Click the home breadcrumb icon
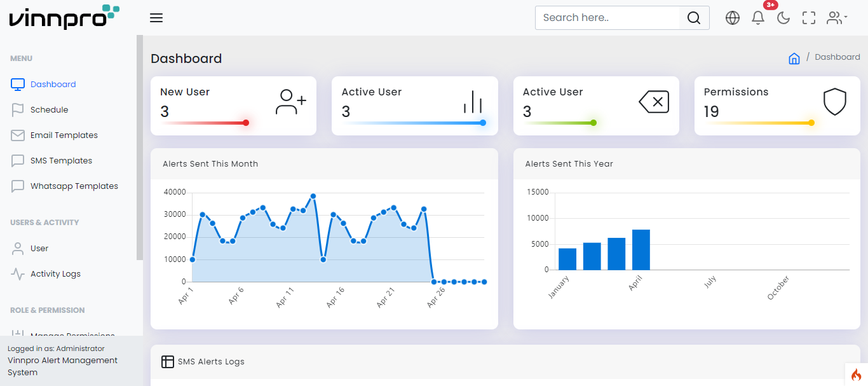 794,59
